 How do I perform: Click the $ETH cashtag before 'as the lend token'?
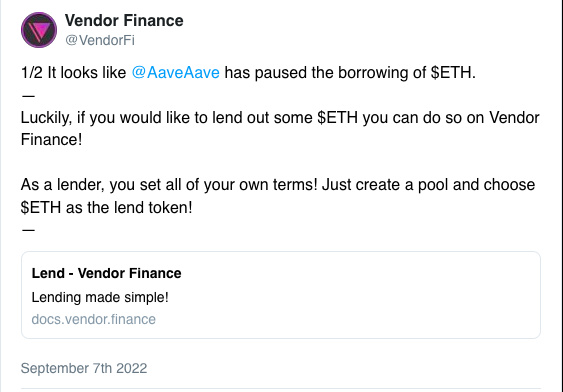pyautogui.click(x=41, y=207)
